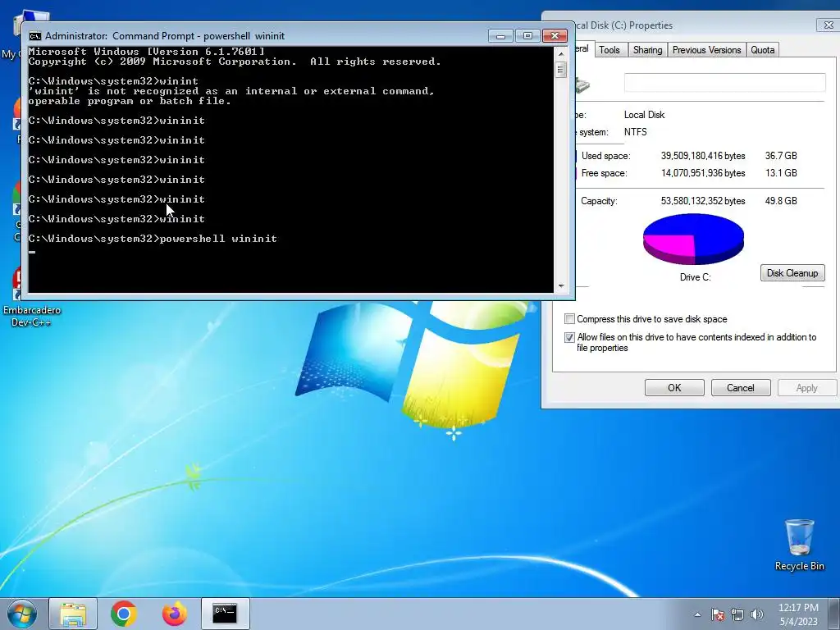This screenshot has height=630, width=840.
Task: Click the Free space 13.1 GB value
Action: (781, 173)
